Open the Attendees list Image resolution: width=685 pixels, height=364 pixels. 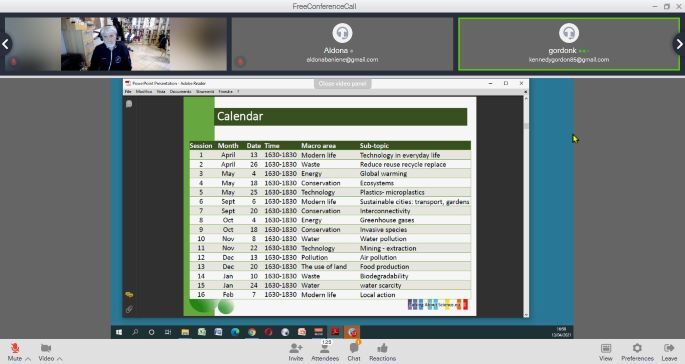pyautogui.click(x=325, y=352)
